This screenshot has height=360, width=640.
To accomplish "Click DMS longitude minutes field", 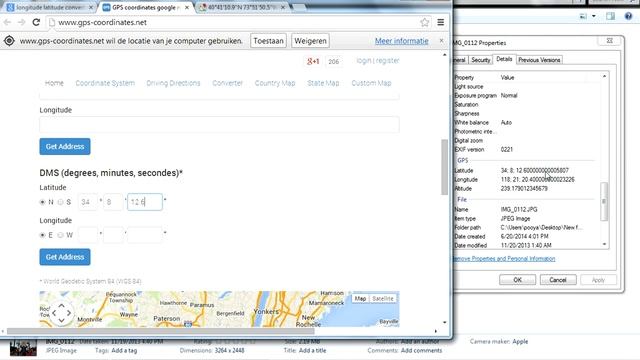I will 113,235.
